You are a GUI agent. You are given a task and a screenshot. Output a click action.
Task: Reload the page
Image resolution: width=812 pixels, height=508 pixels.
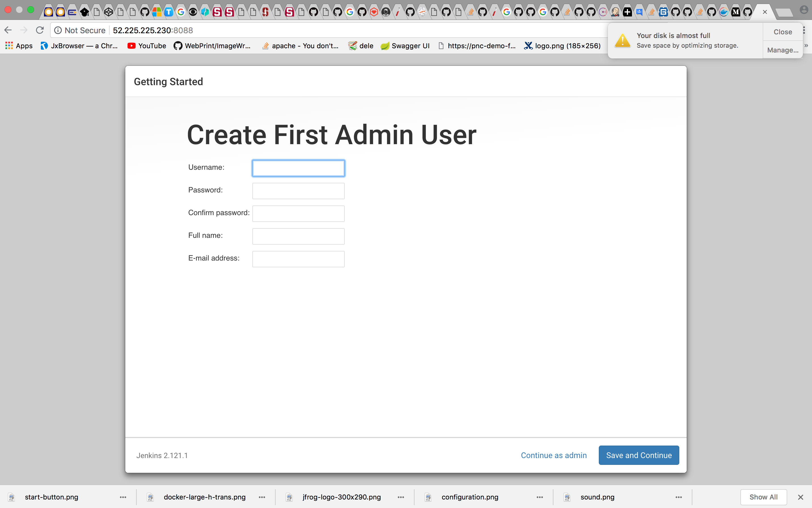click(x=40, y=30)
